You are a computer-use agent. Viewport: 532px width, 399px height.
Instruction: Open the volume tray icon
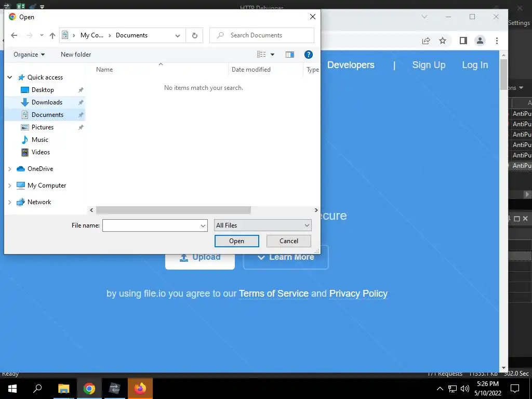tap(465, 389)
